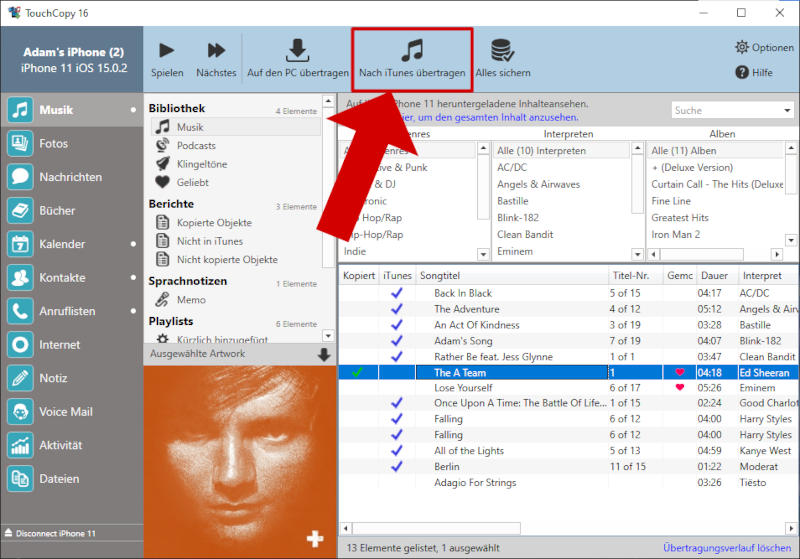This screenshot has width=800, height=559.
Task: Open the Nachrichten section
Action: click(x=71, y=177)
